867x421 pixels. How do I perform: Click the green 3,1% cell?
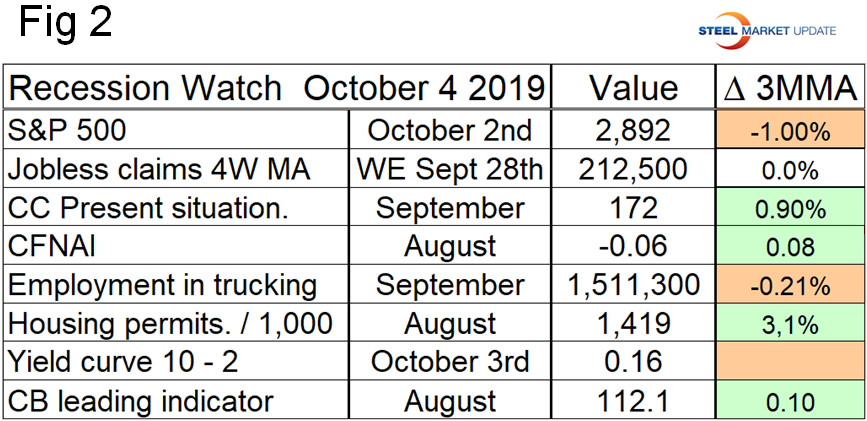tap(790, 324)
